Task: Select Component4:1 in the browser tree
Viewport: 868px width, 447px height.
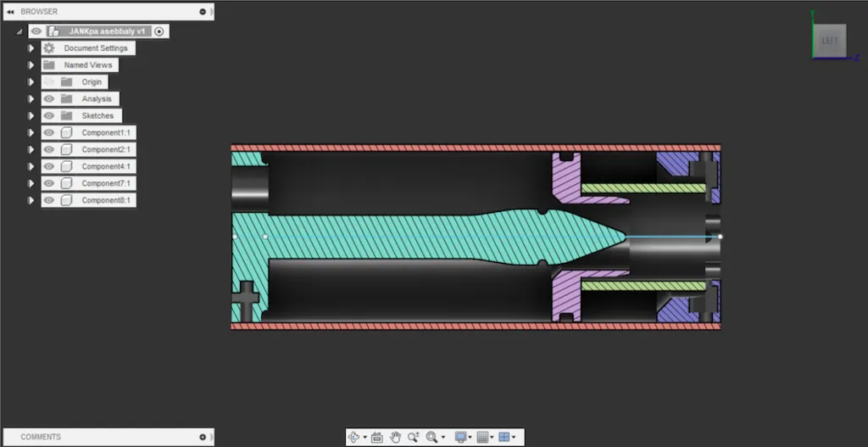Action: tap(107, 167)
